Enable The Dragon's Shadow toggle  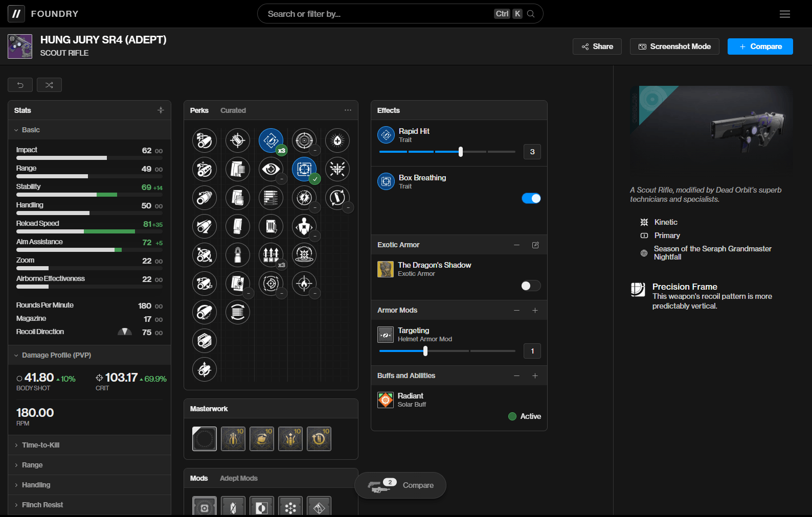[531, 286]
